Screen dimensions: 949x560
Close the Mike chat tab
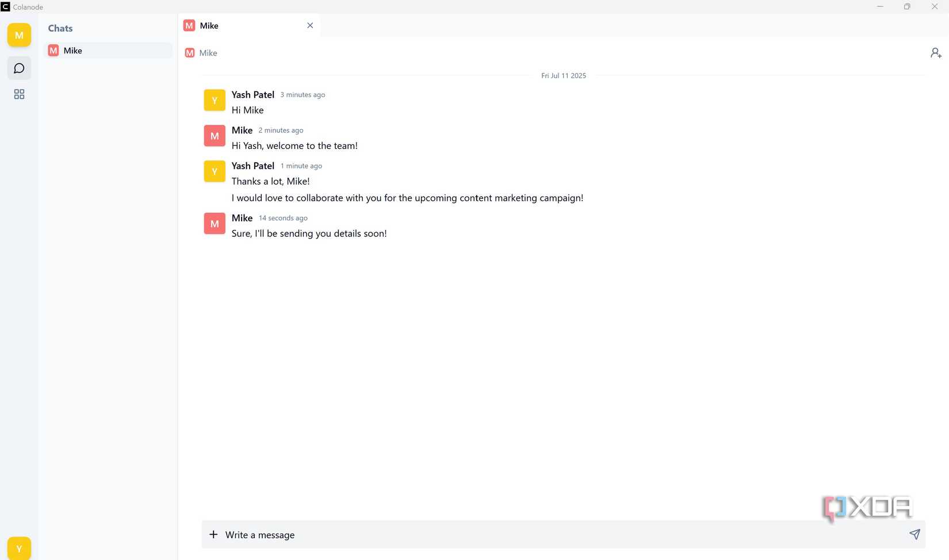pos(310,25)
